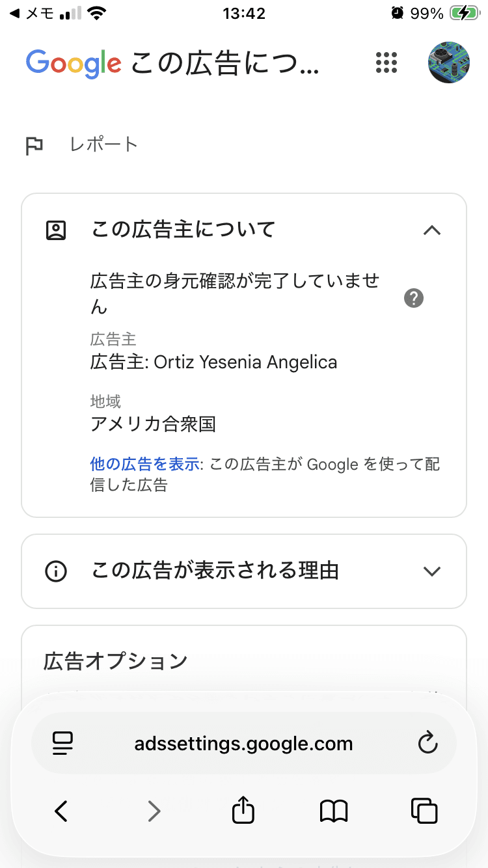Click the report flag icon
This screenshot has height=868, width=488.
point(34,146)
